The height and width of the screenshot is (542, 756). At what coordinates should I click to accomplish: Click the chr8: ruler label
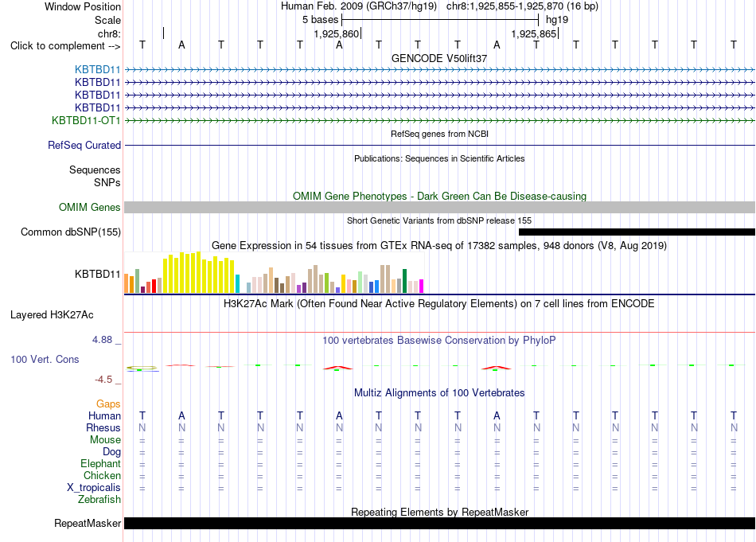110,33
